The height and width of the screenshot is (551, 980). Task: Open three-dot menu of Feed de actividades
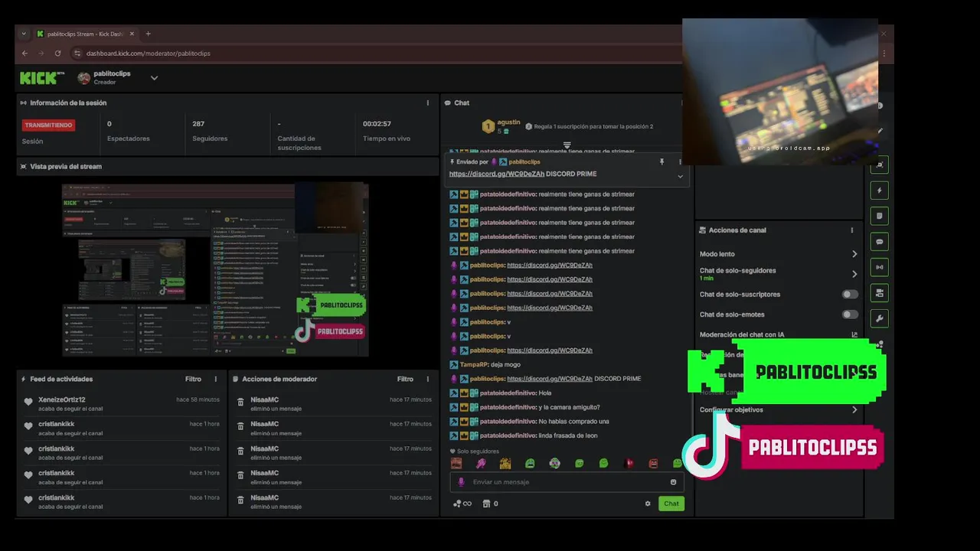click(216, 379)
